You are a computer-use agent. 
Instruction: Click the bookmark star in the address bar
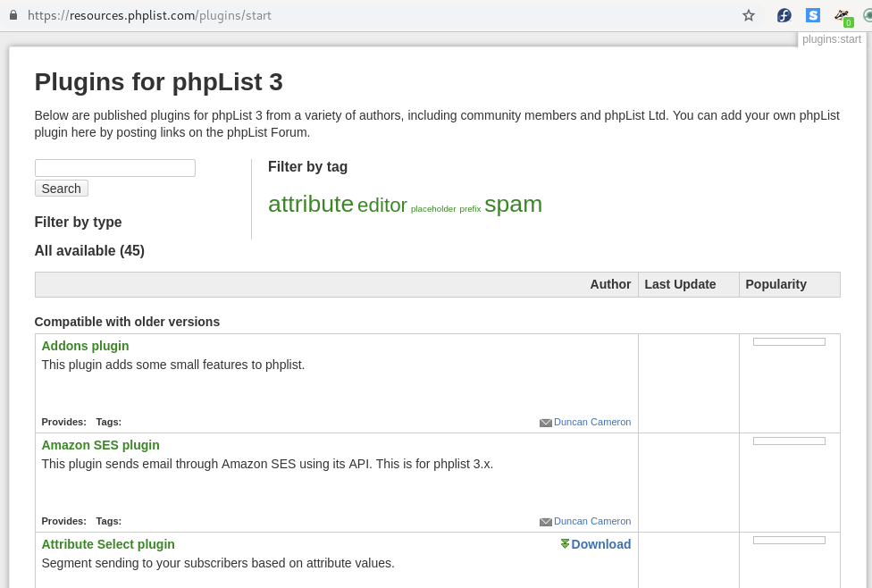pyautogui.click(x=749, y=15)
